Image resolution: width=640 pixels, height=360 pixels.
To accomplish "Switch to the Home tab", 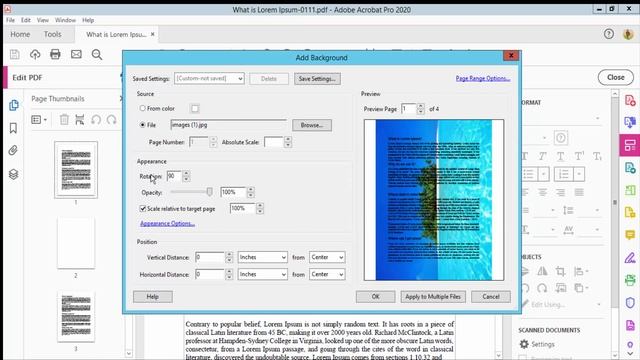I will click(x=20, y=34).
